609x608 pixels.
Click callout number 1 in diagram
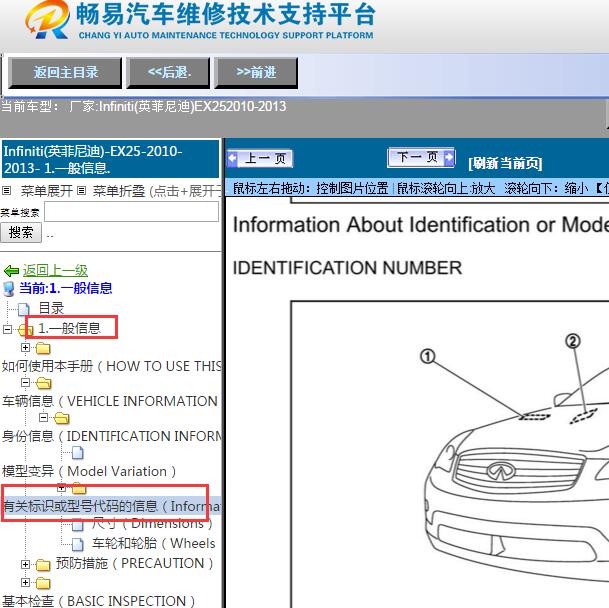(x=428, y=356)
